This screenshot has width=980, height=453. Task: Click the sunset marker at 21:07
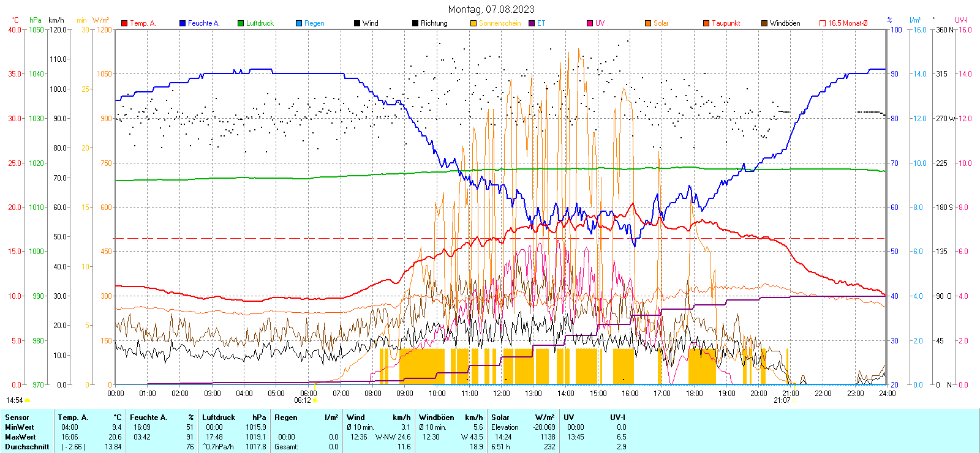794,400
